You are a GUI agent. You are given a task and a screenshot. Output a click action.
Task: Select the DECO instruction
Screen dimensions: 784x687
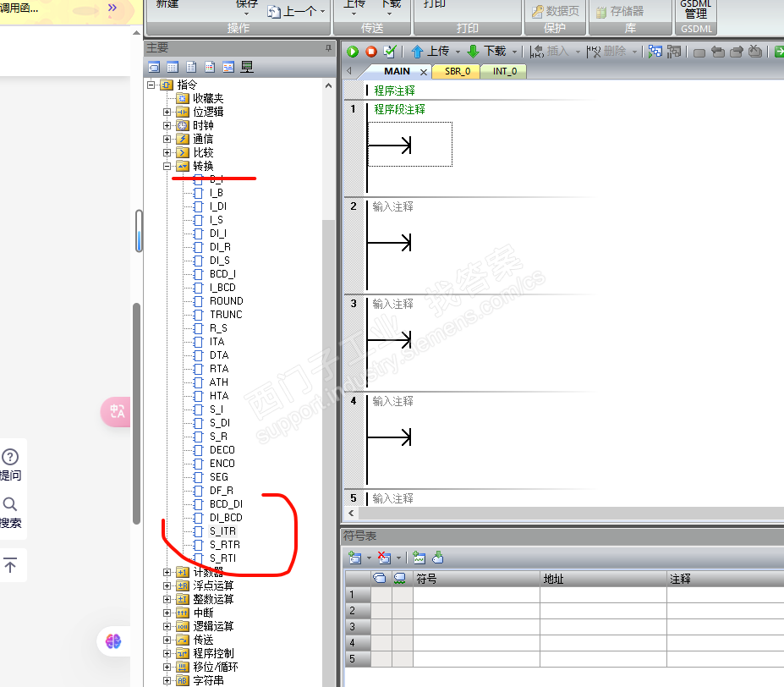(x=222, y=450)
